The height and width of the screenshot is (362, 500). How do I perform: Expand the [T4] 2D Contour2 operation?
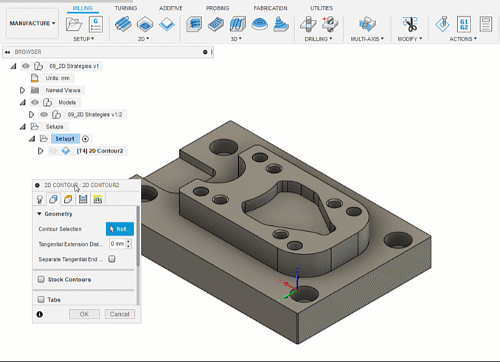coord(40,151)
